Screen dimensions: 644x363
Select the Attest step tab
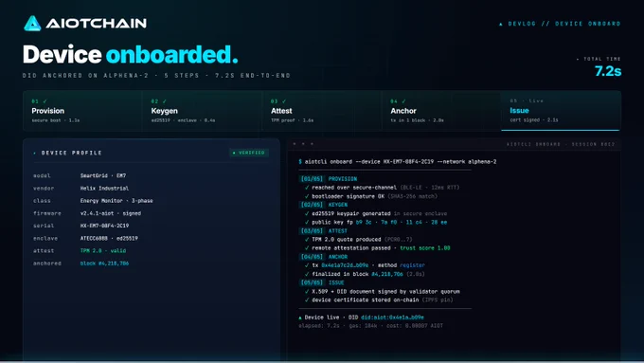[322, 111]
